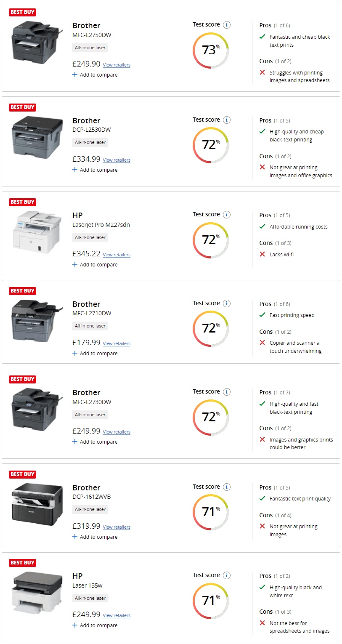This screenshot has height=644, width=342.
Task: Show test score info for Brother MFC-L2710DW
Action: [227, 303]
